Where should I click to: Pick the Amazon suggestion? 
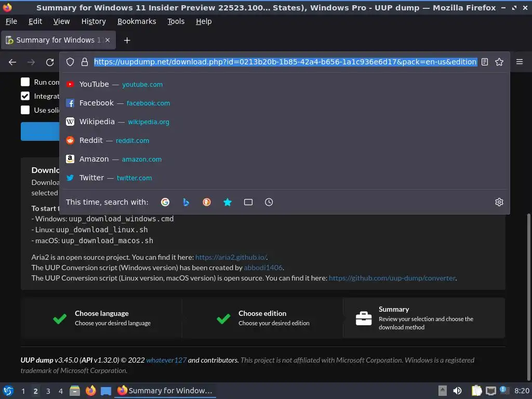click(x=284, y=159)
